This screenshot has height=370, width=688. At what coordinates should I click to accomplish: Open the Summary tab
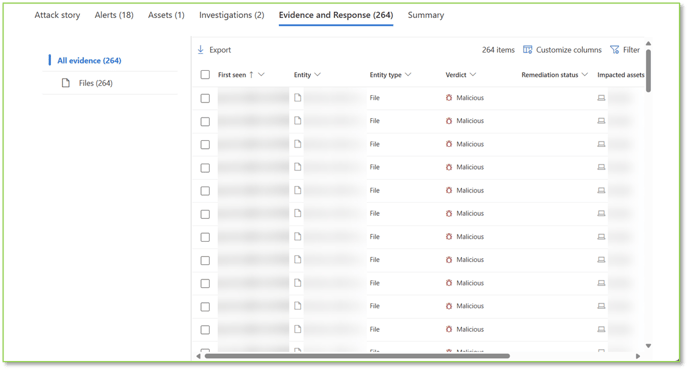[x=426, y=15]
